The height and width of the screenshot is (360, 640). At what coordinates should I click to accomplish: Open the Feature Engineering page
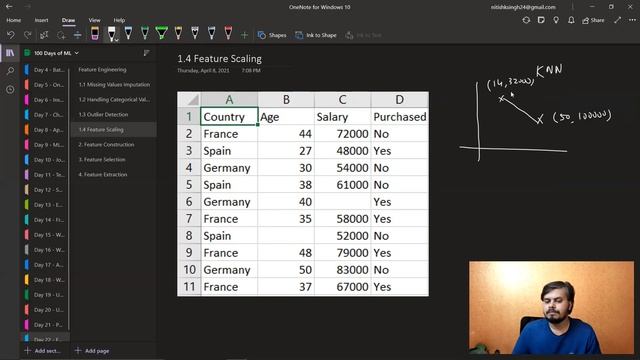[113, 70]
